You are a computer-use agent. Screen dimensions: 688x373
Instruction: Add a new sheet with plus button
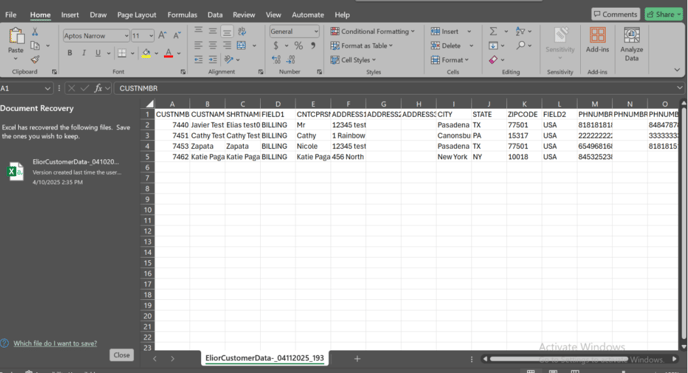(357, 359)
